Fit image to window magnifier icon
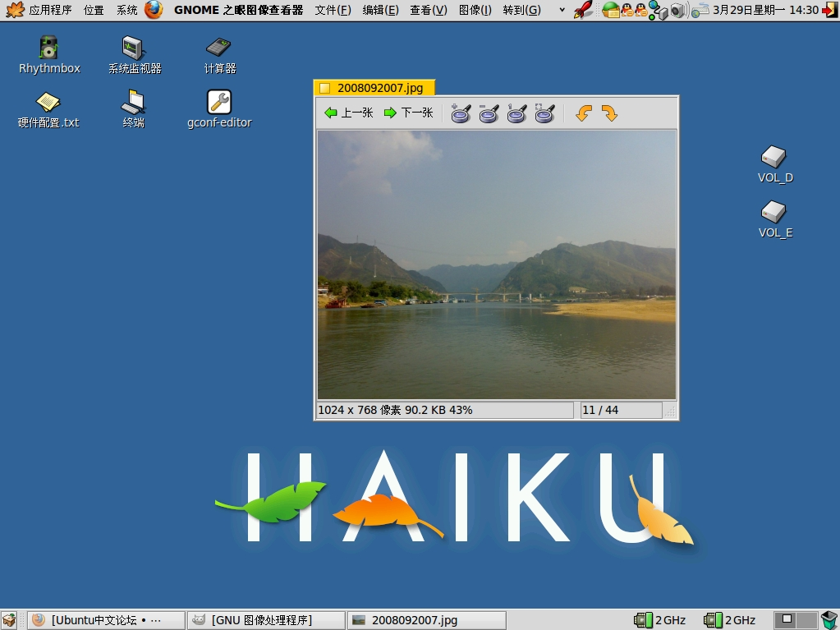 click(544, 113)
